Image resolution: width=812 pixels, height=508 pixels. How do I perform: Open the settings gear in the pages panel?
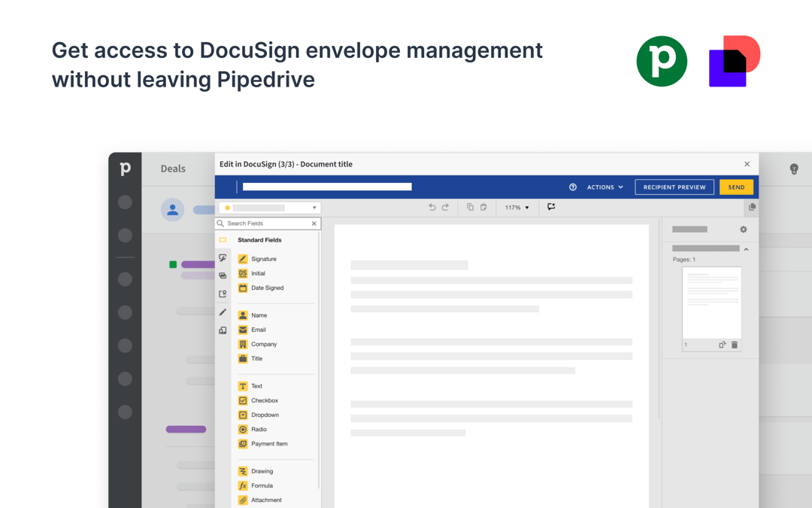[x=743, y=229]
